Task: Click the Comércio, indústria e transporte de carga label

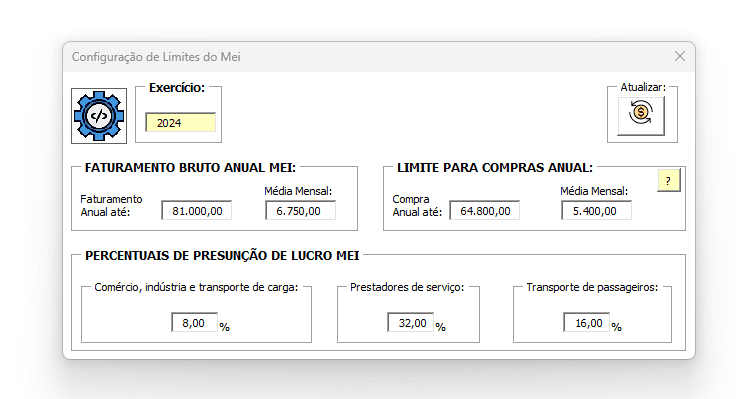Action: [196, 287]
